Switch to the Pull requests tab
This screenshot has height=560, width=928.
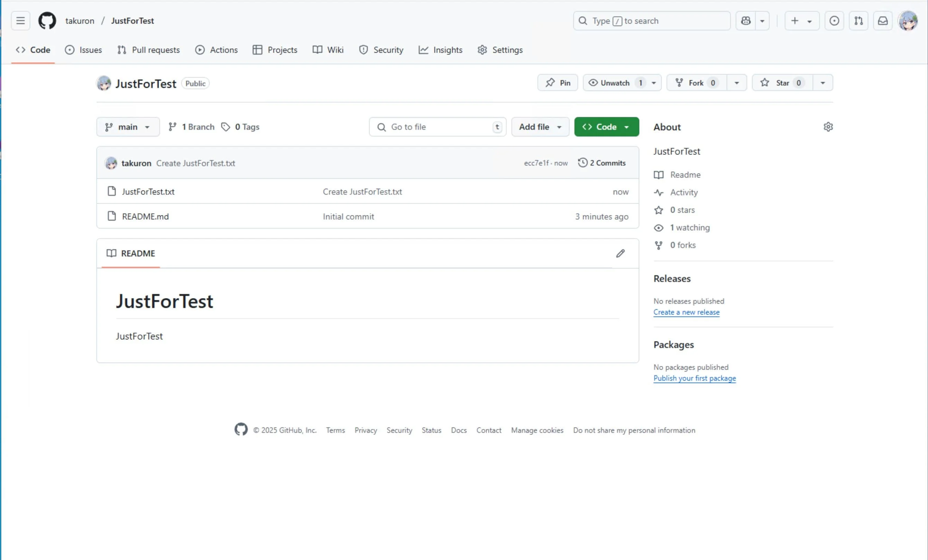[x=149, y=50]
